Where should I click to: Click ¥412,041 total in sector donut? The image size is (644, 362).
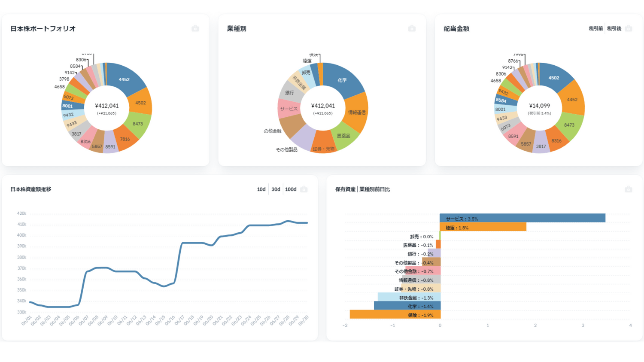coord(323,106)
